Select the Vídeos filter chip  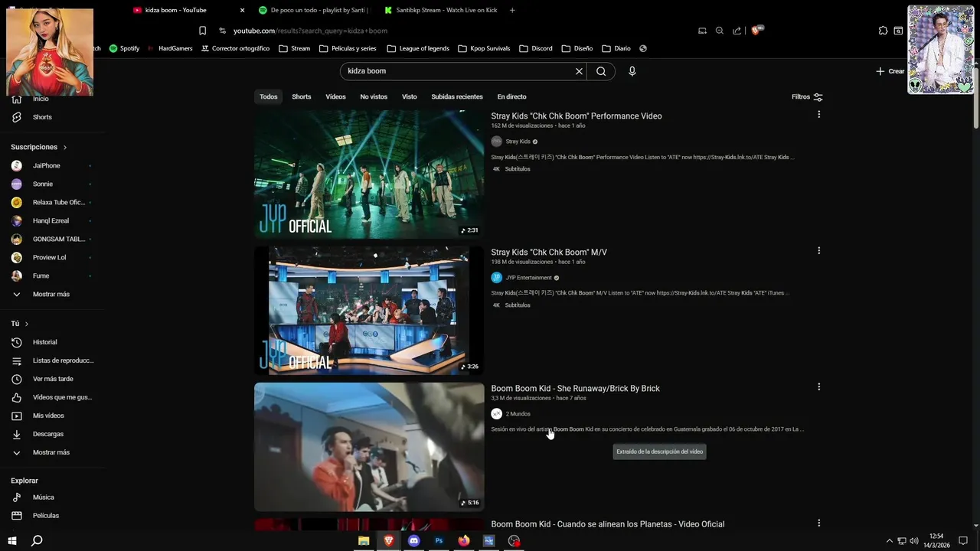point(335,97)
